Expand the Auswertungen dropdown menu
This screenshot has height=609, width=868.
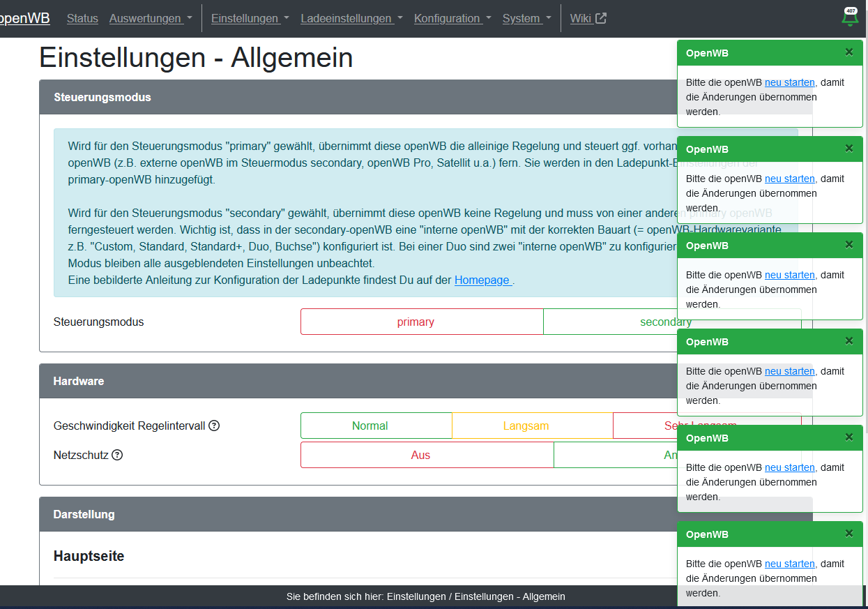click(151, 19)
